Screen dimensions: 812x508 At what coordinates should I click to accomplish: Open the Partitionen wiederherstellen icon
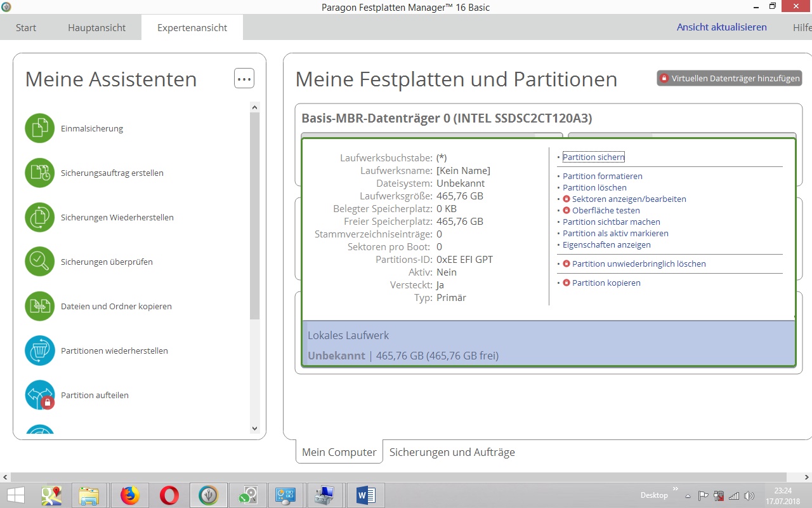pos(40,351)
